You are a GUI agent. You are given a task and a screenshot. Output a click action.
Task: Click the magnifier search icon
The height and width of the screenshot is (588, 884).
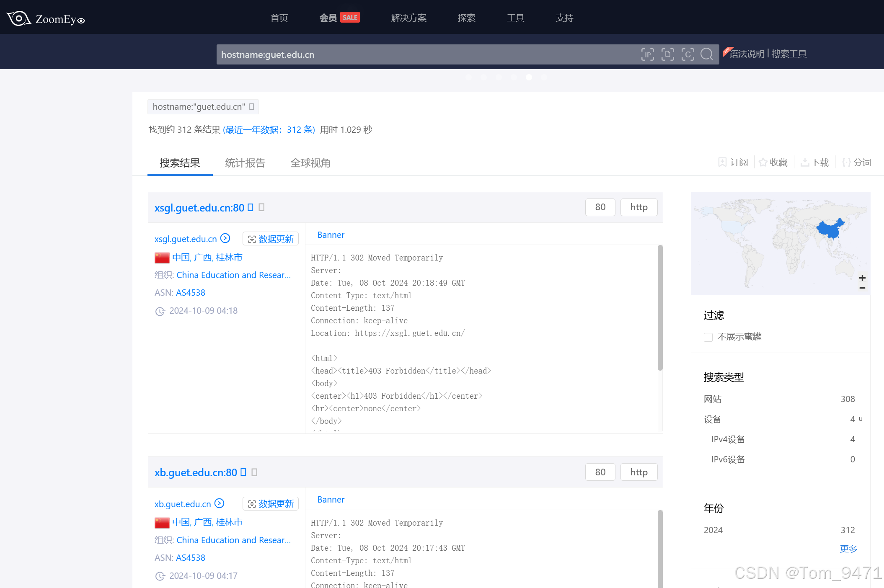click(x=707, y=54)
